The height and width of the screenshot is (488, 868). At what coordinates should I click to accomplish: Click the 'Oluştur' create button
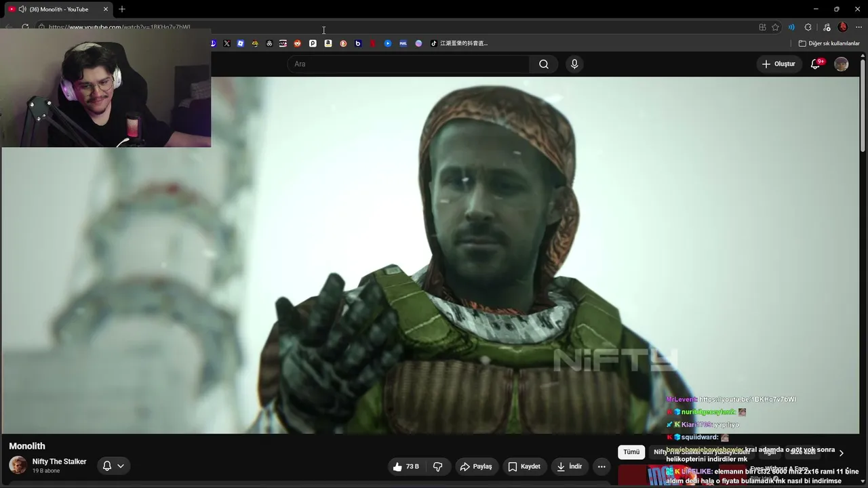(778, 64)
